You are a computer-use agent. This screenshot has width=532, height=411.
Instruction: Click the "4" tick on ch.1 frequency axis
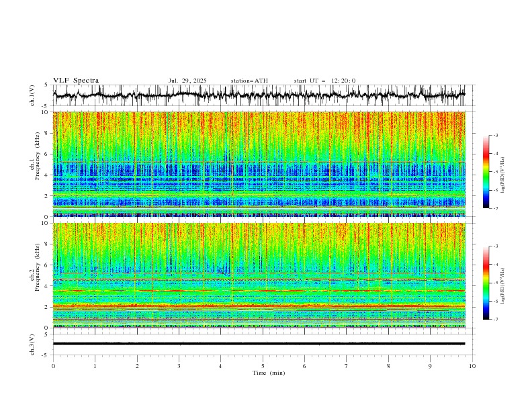click(x=48, y=175)
